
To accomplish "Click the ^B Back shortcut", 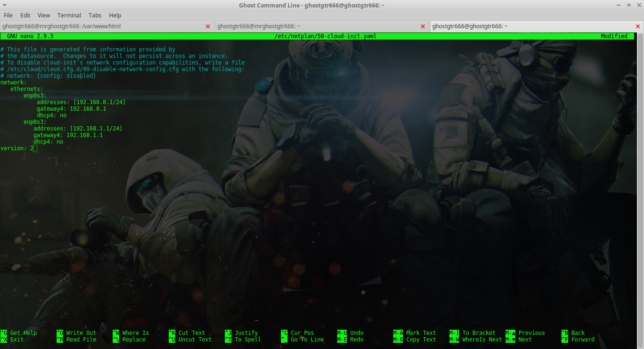I will click(x=573, y=333).
